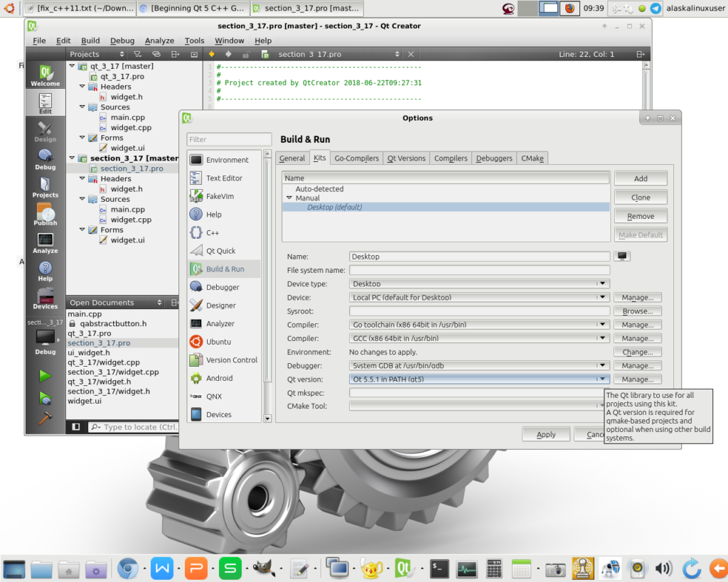Screen dimensions: 728x582
Task: Click the Analyze mode icon
Action: tap(45, 243)
